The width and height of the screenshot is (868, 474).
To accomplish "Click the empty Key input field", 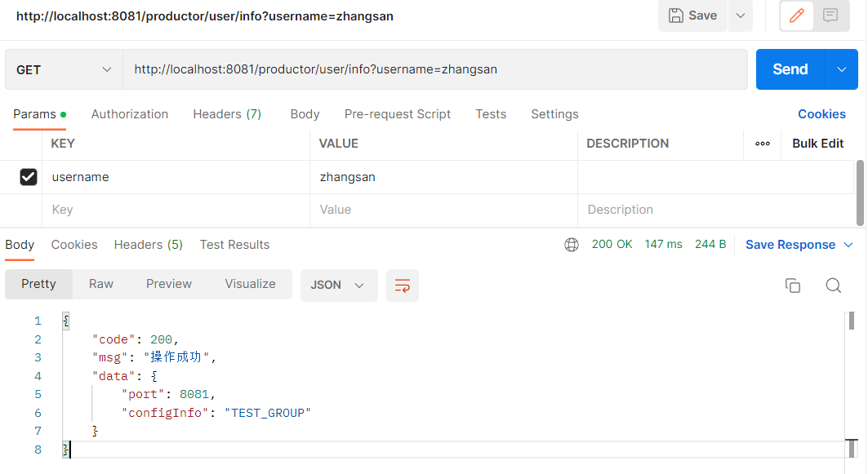I will pyautogui.click(x=176, y=210).
